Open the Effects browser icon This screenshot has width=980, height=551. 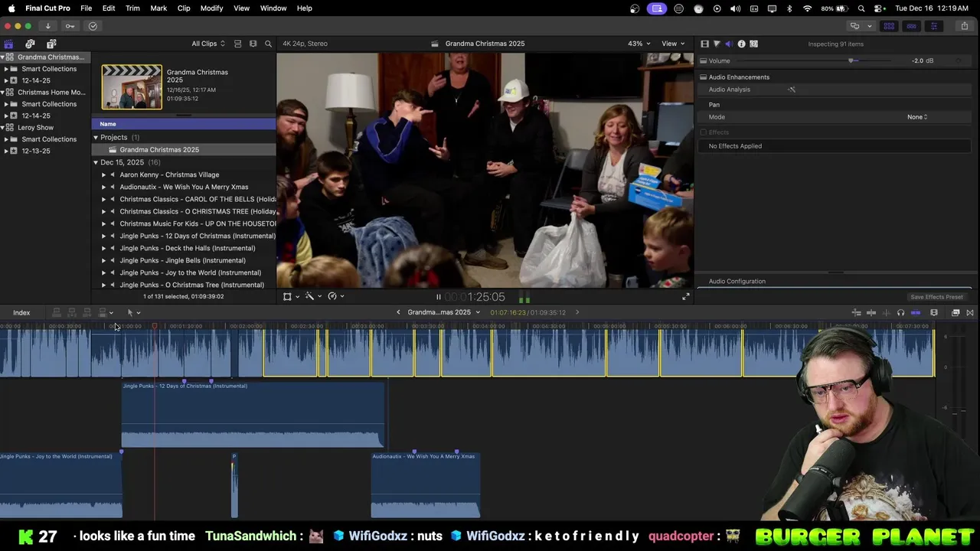click(955, 312)
